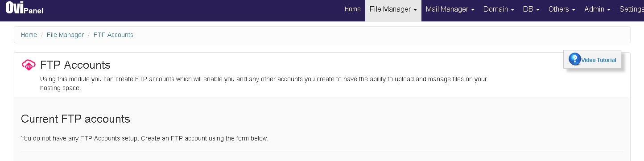Click the FTP Accounts page title

[x=75, y=65]
